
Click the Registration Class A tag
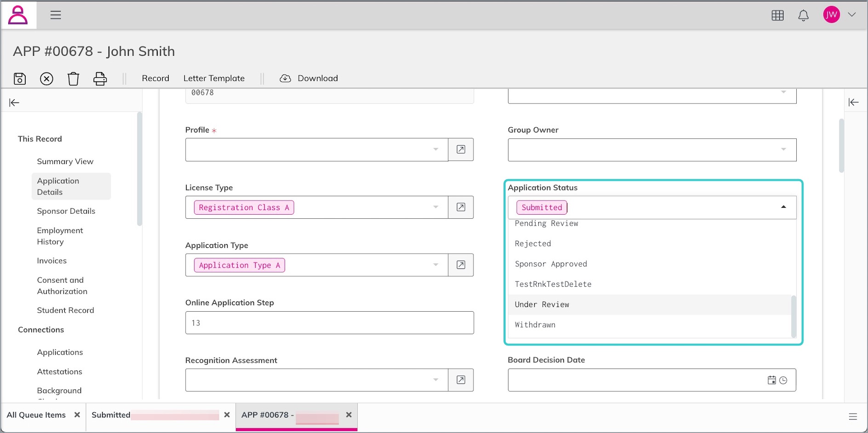(244, 207)
